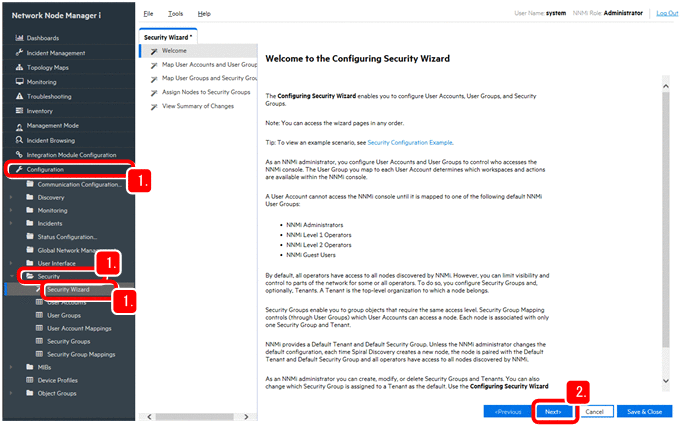Expand the Incidents folder arrow
Viewport: 685px width, 428px height.
(11, 224)
